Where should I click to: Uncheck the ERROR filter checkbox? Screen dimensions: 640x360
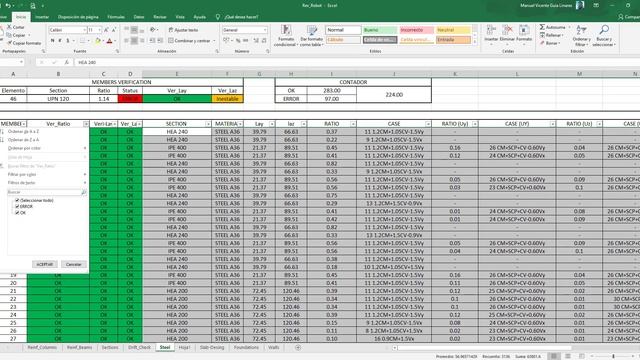17,207
